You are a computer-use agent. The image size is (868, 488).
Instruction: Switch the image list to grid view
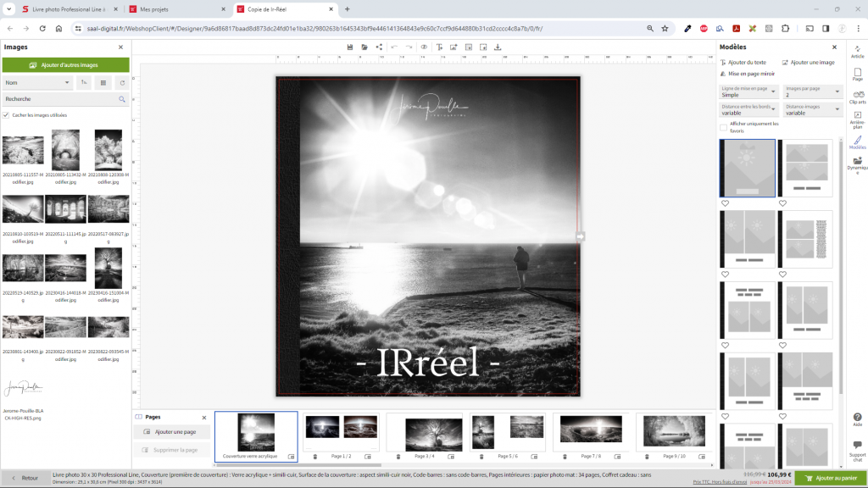[103, 82]
